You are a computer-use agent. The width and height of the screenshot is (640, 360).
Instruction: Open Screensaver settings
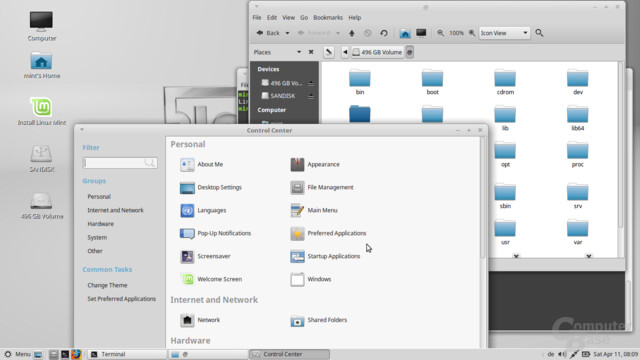point(205,256)
